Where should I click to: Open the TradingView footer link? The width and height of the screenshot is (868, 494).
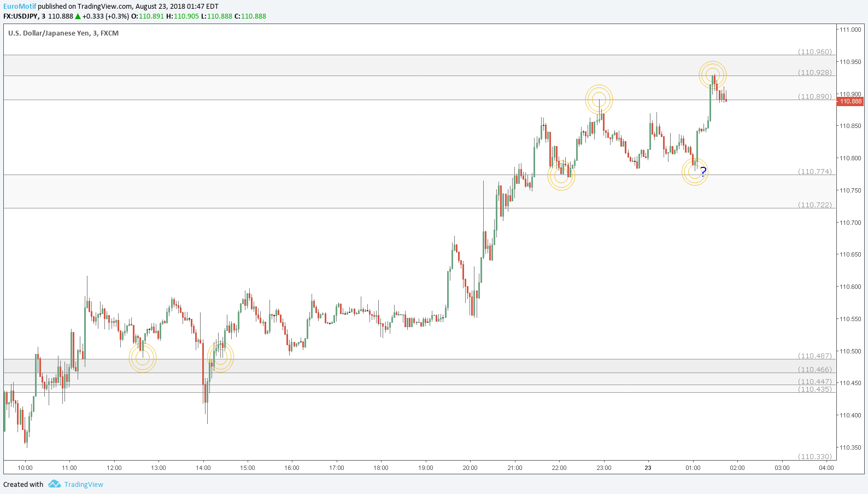coord(84,484)
